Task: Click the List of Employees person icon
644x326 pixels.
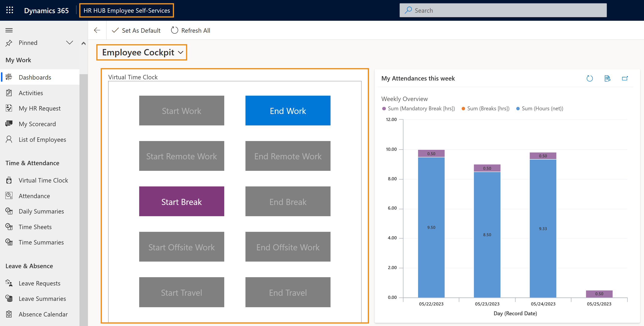Action: coord(9,139)
